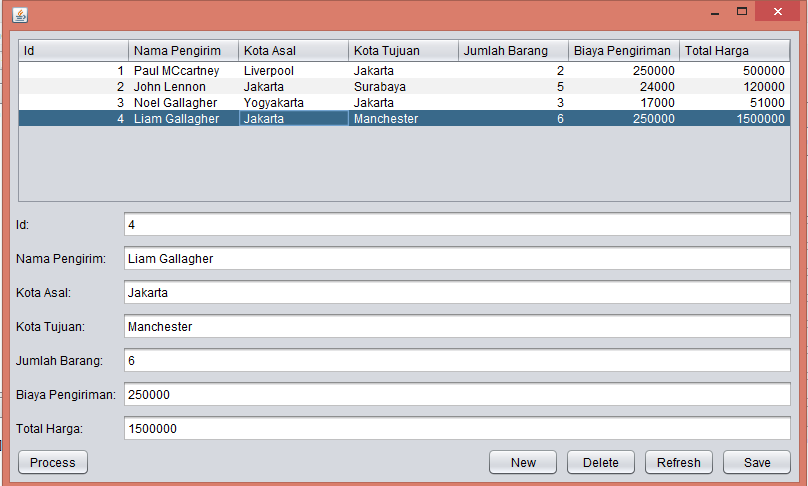Click the Total Harga column header
The width and height of the screenshot is (808, 486).
tap(734, 51)
